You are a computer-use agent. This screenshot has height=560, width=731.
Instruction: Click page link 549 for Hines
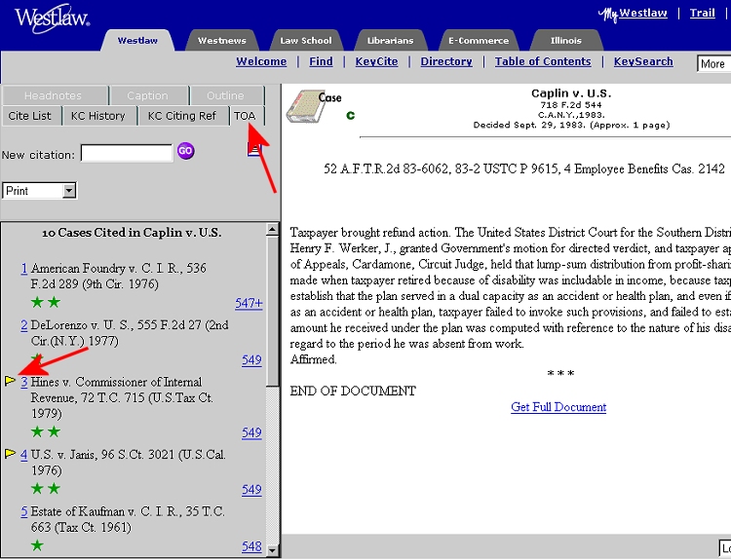251,432
